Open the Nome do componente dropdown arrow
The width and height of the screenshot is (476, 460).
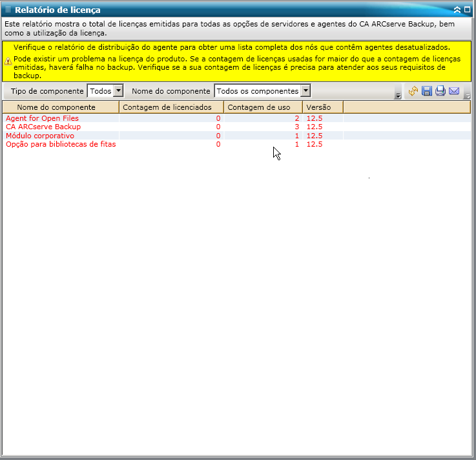(x=306, y=90)
